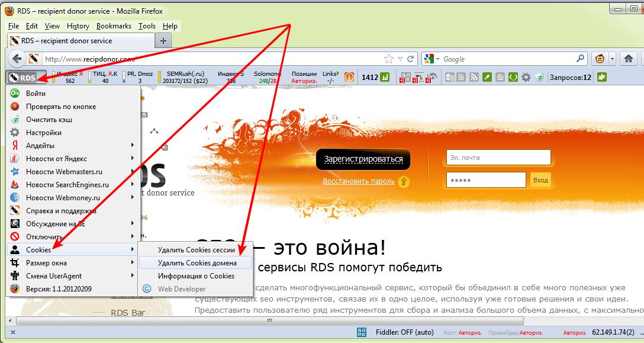
Task: Open the Bookmarks menu
Action: pyautogui.click(x=114, y=26)
